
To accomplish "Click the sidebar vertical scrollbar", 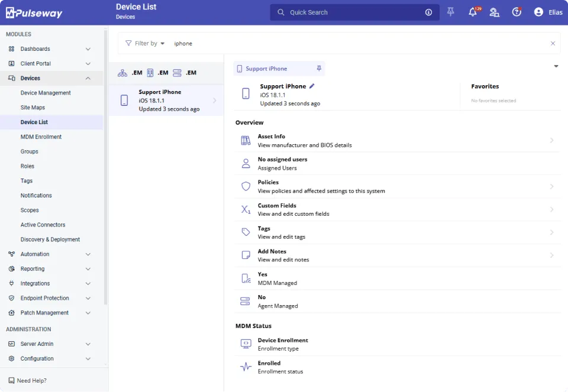I will [x=106, y=167].
